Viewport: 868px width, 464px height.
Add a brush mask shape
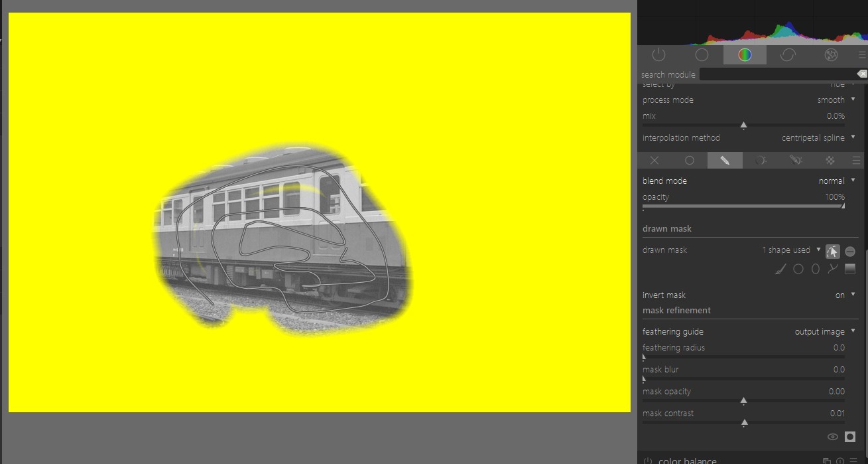click(781, 269)
